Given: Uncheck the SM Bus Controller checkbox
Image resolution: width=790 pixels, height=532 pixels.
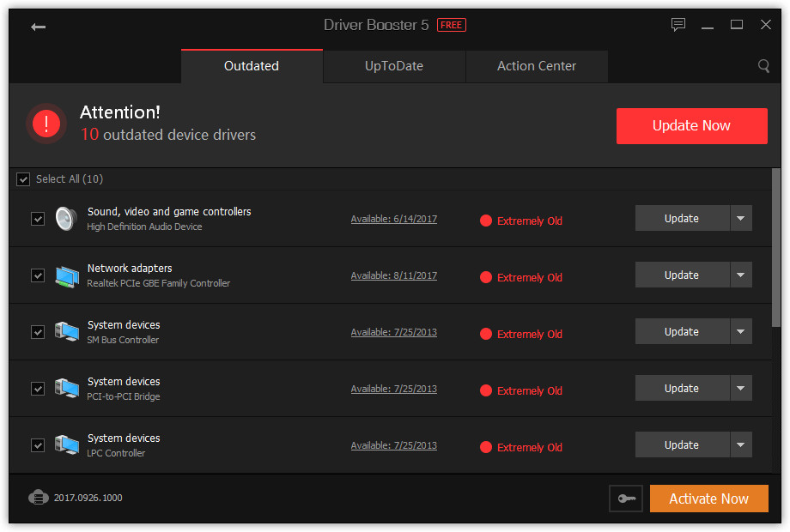Looking at the screenshot, I should point(38,332).
